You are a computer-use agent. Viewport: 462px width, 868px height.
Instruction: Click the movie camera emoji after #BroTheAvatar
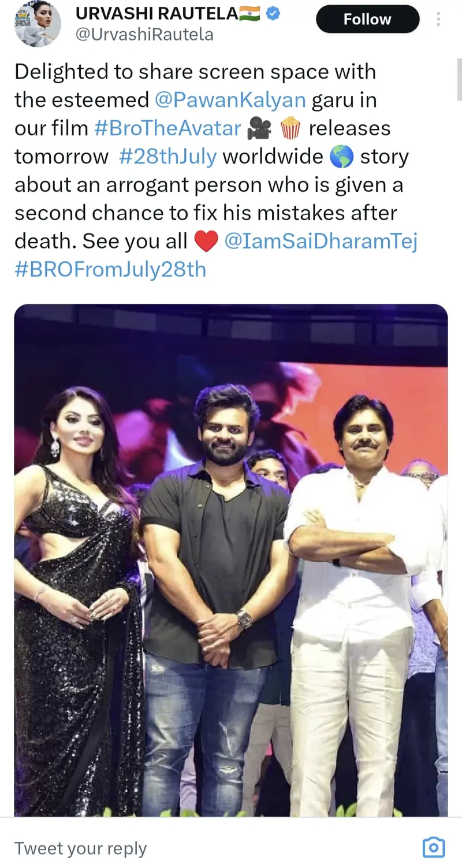260,128
